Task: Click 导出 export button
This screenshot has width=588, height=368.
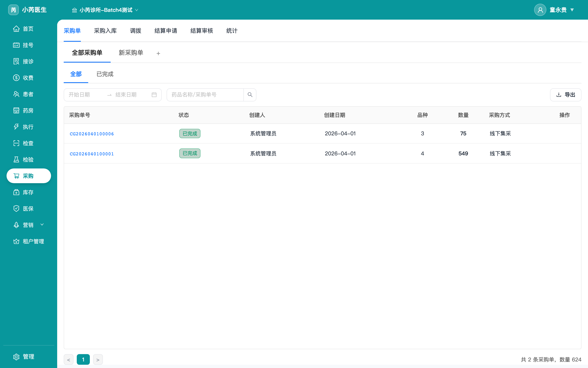Action: coord(565,95)
